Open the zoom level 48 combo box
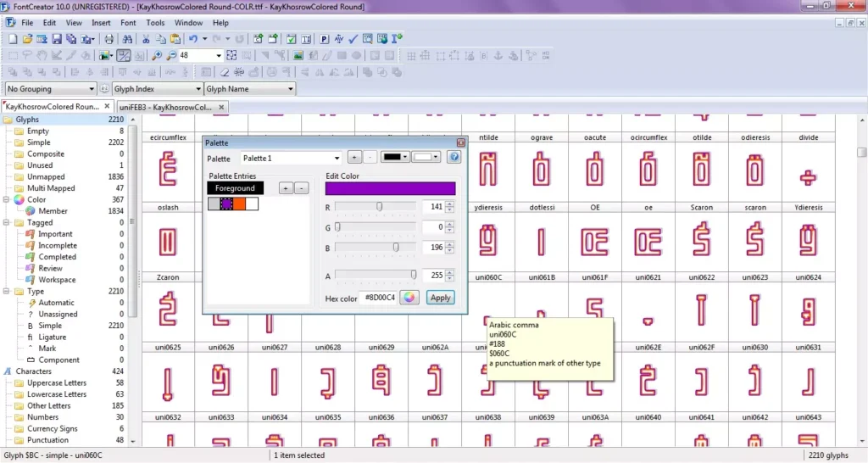The width and height of the screenshot is (868, 463). pos(200,55)
